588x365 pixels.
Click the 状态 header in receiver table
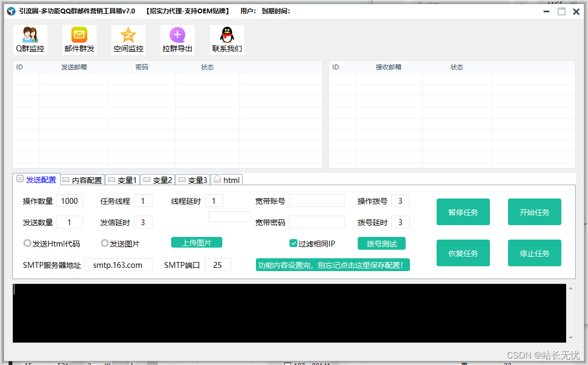click(x=457, y=67)
